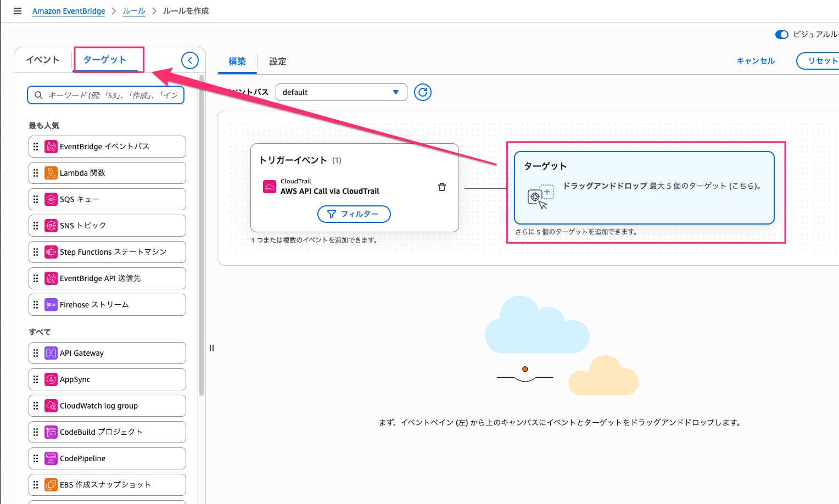The height and width of the screenshot is (504, 839).
Task: Open the hamburger navigation menu
Action: [18, 11]
